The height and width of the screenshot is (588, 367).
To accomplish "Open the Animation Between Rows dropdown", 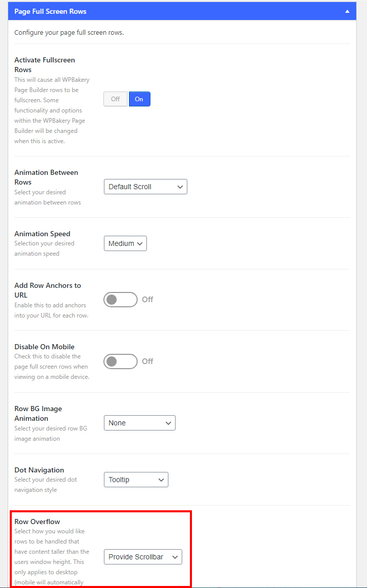I will [145, 187].
